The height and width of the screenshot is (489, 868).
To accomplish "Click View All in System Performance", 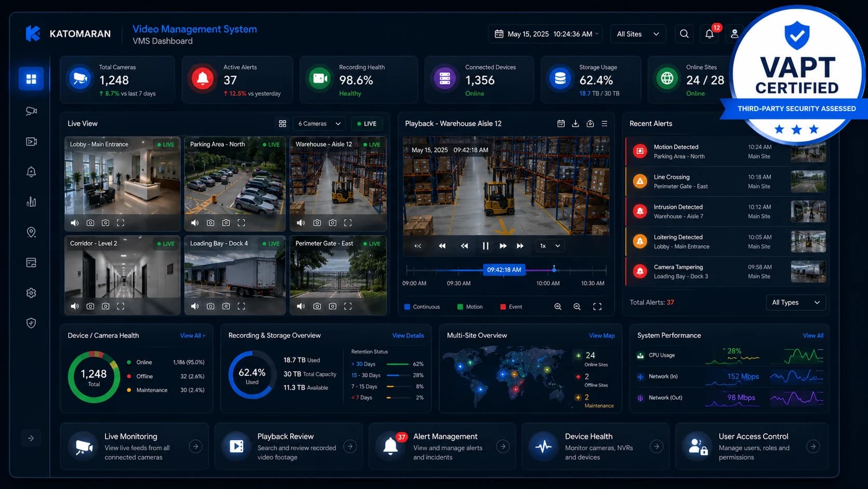I will [813, 336].
